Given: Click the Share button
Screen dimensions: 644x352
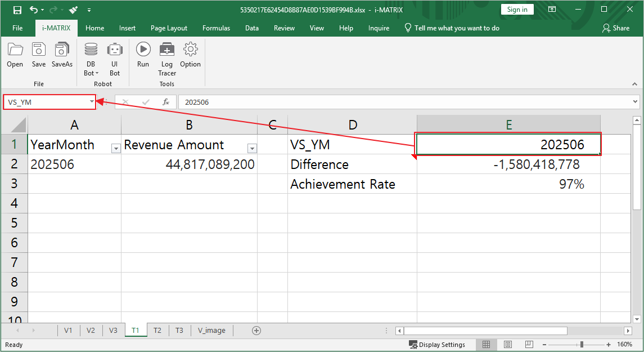Looking at the screenshot, I should point(616,28).
